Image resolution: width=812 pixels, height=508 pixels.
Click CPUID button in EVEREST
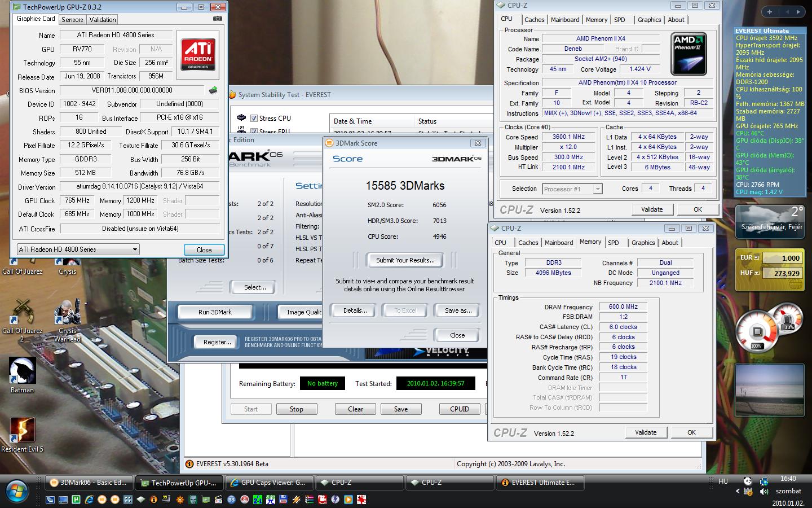459,409
